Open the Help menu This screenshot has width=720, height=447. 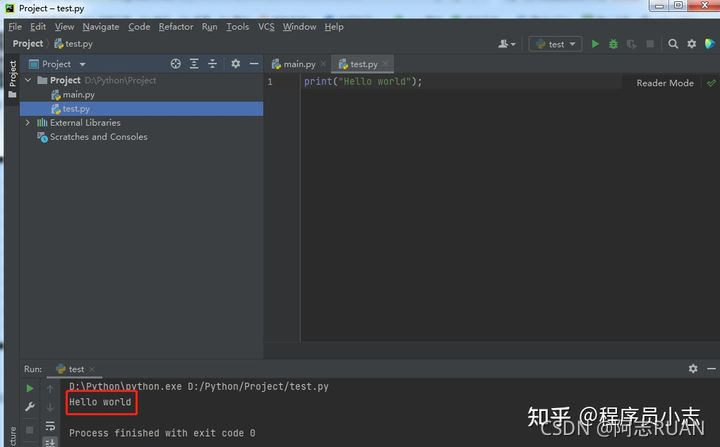pyautogui.click(x=334, y=27)
